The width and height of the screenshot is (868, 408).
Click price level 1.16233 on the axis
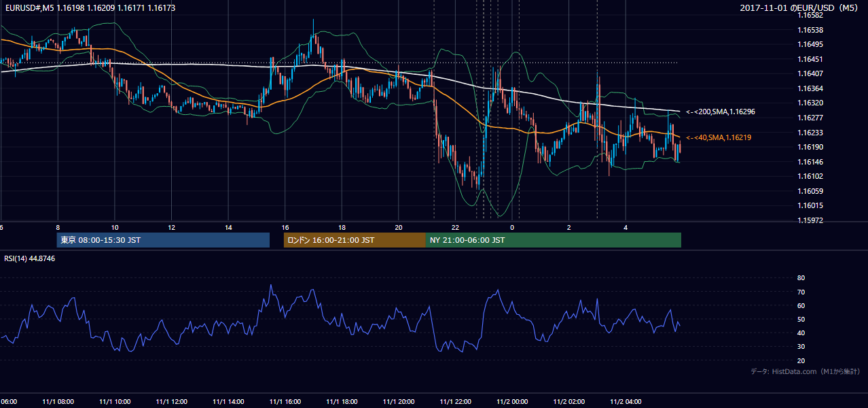(811, 133)
